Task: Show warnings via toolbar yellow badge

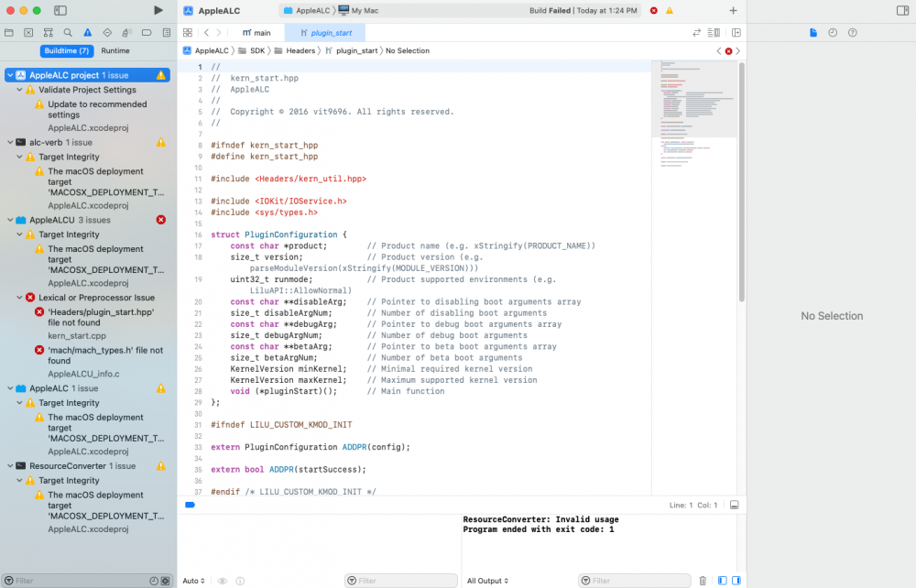Action: [670, 10]
